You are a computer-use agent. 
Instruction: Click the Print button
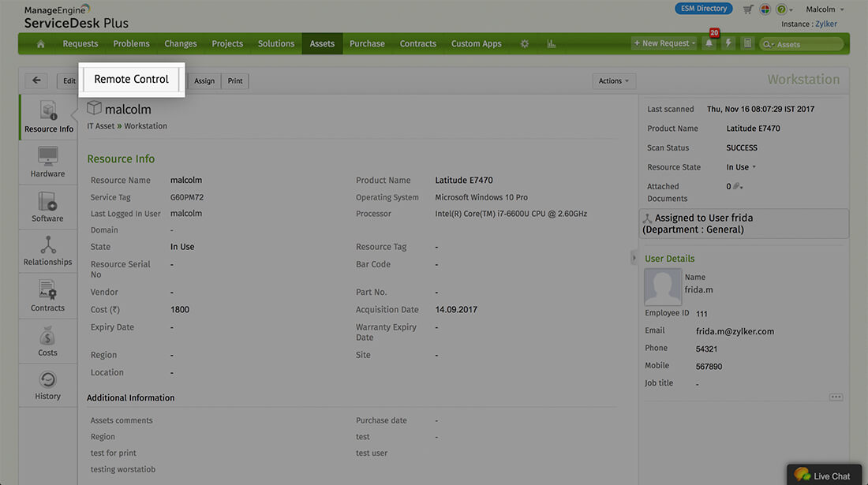point(235,80)
